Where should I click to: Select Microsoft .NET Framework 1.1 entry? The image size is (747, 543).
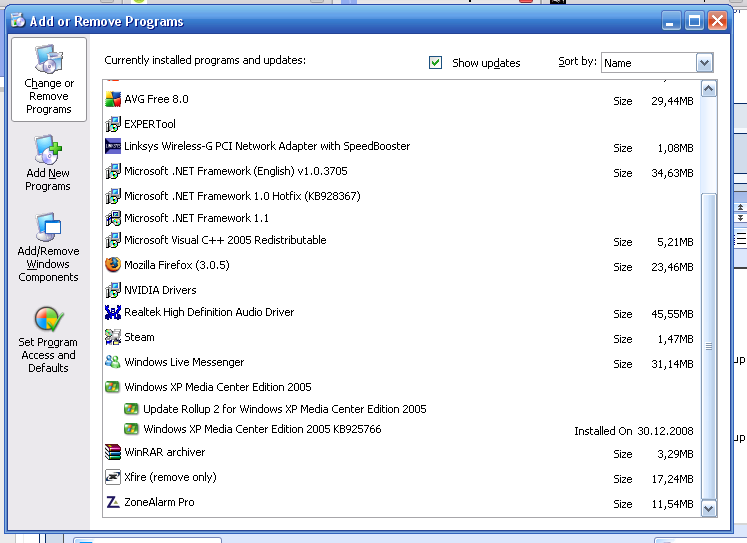click(x=401, y=218)
